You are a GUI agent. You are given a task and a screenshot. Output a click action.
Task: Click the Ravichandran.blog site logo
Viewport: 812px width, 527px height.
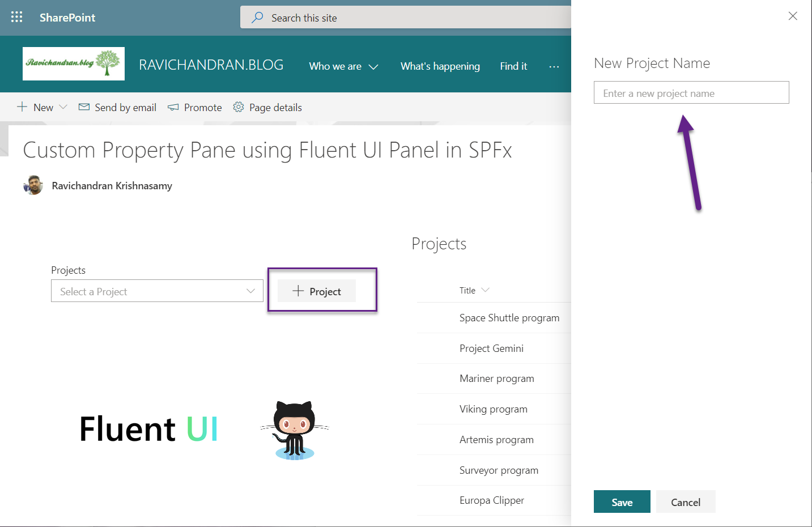click(74, 63)
